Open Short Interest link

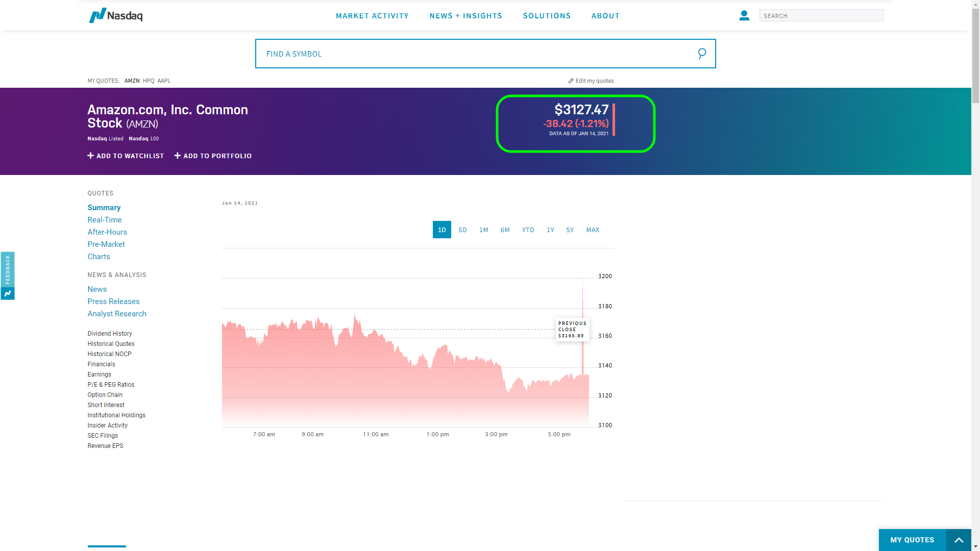(106, 405)
